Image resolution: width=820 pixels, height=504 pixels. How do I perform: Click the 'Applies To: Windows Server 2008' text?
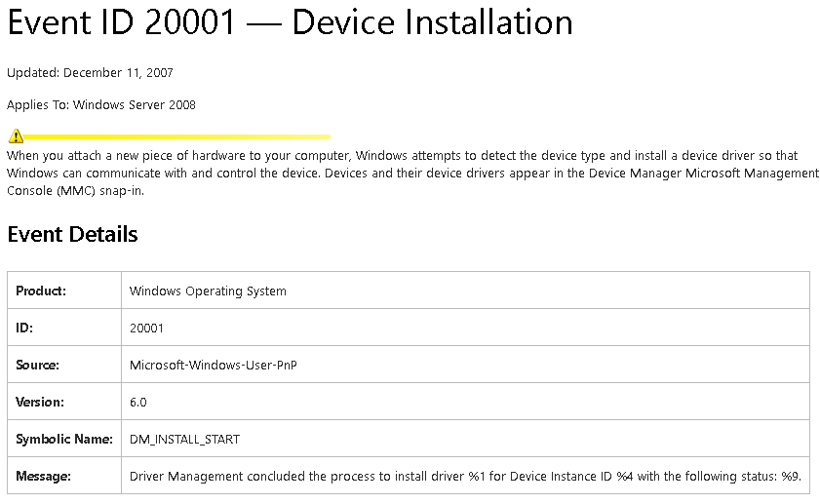[101, 104]
